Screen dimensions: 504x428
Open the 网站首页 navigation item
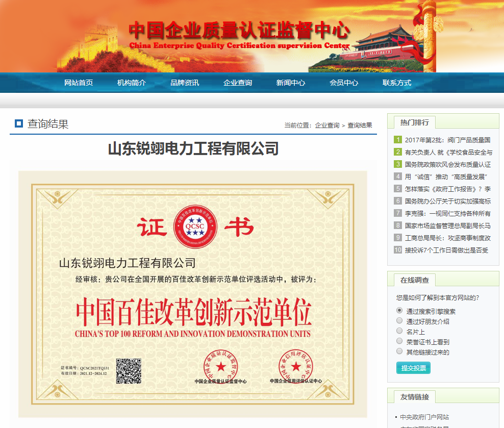click(x=79, y=83)
